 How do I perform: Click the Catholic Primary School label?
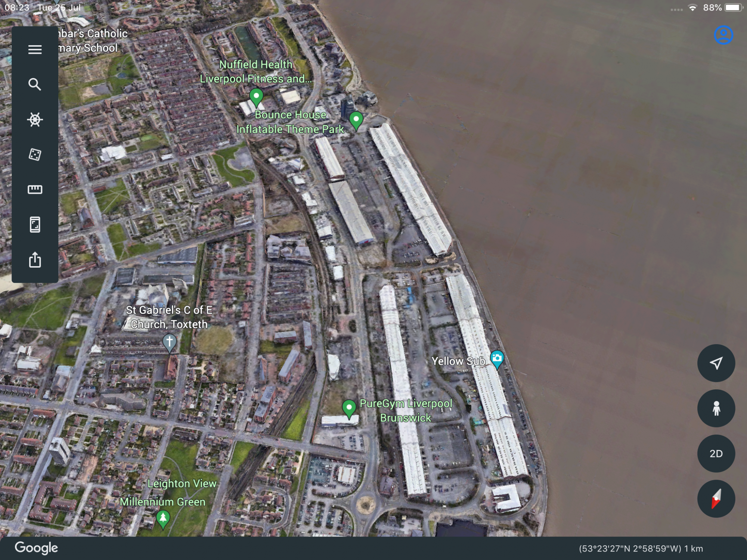click(x=93, y=40)
